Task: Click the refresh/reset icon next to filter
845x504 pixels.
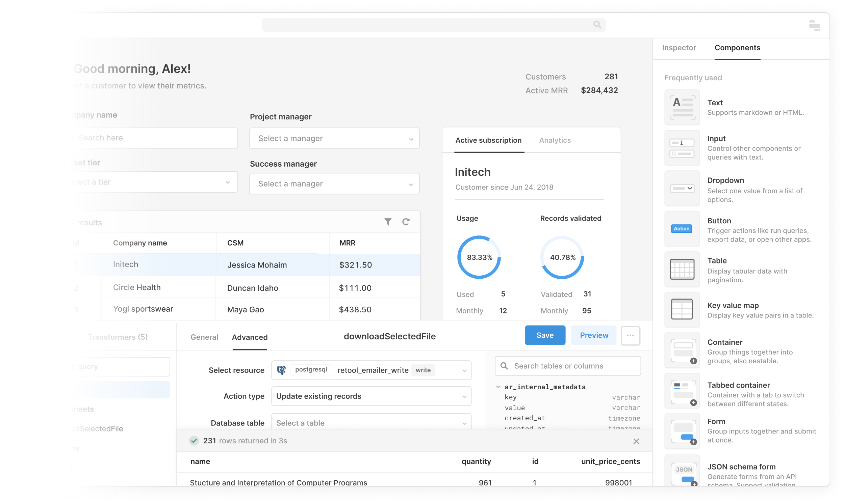Action: (x=406, y=223)
